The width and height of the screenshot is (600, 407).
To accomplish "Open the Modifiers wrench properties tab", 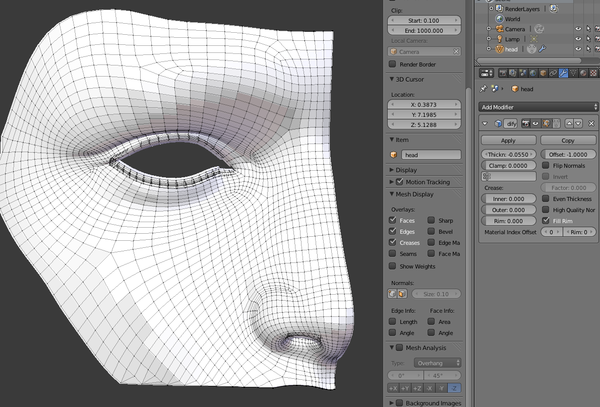I will point(563,73).
